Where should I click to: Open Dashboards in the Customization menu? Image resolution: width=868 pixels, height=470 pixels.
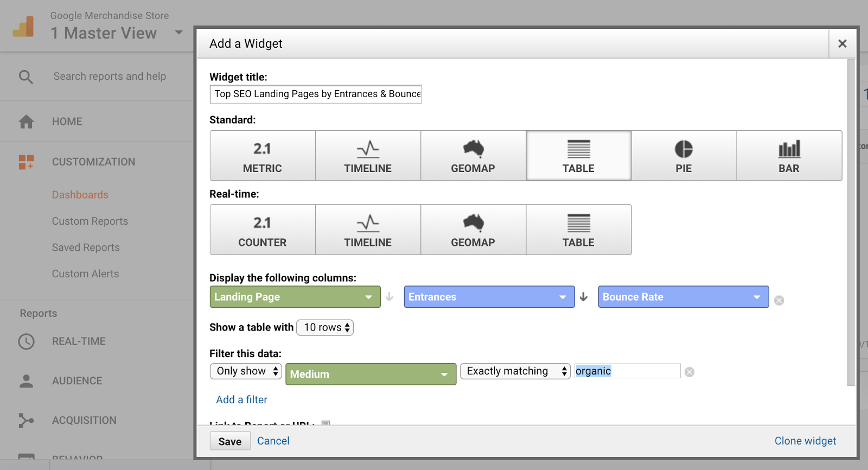[80, 195]
